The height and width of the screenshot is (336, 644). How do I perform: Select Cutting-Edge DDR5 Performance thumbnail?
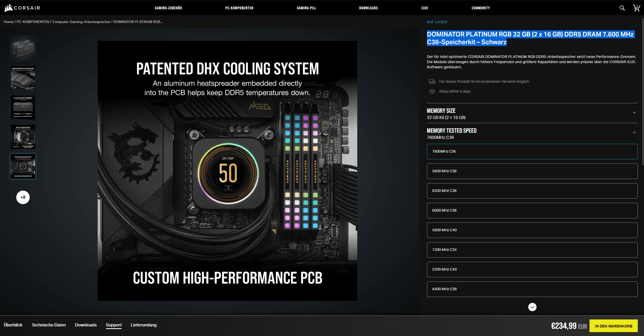pos(23,107)
